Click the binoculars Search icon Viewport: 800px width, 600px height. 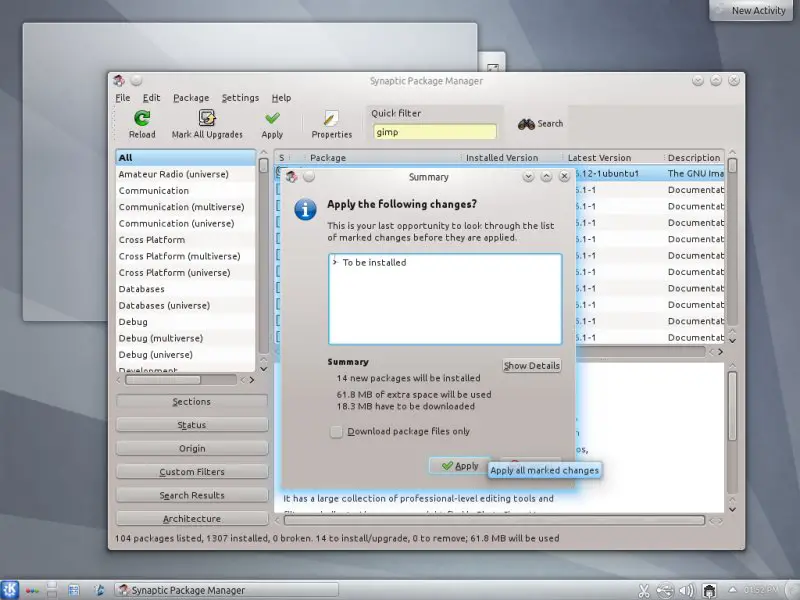click(x=526, y=124)
